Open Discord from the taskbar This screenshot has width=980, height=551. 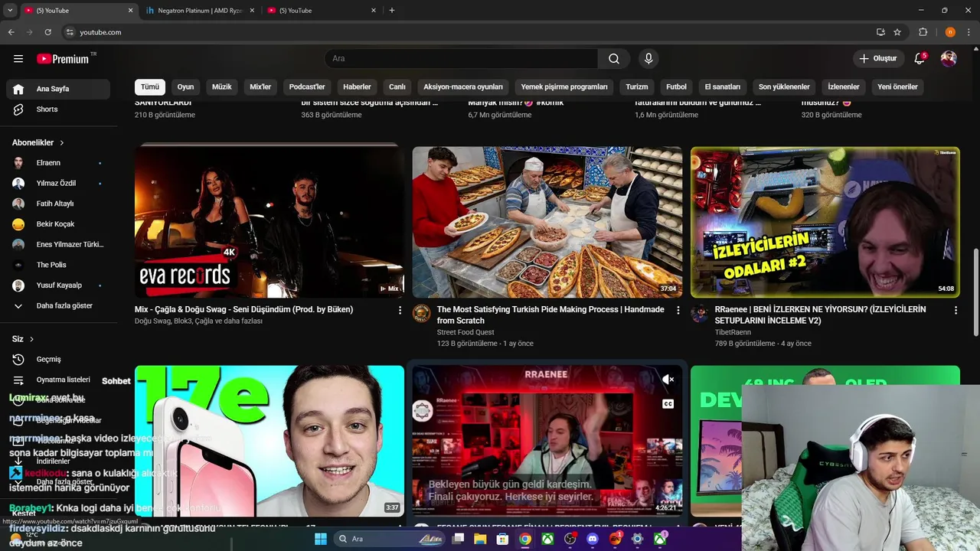tap(593, 539)
